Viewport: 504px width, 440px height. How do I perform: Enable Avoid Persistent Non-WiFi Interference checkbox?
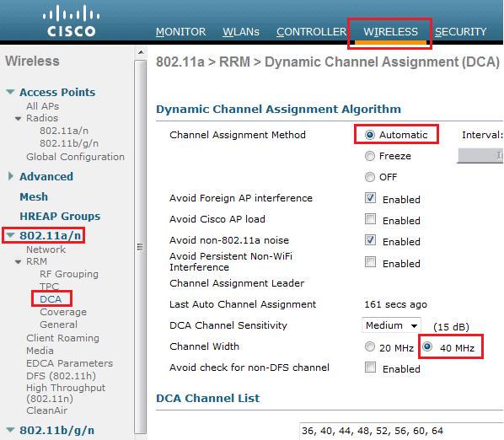[370, 261]
